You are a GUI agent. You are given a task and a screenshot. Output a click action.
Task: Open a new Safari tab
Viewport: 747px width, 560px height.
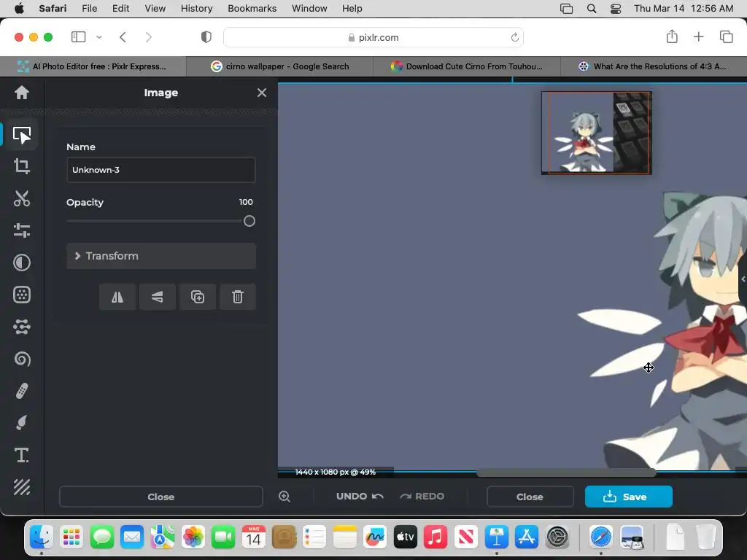click(x=698, y=36)
